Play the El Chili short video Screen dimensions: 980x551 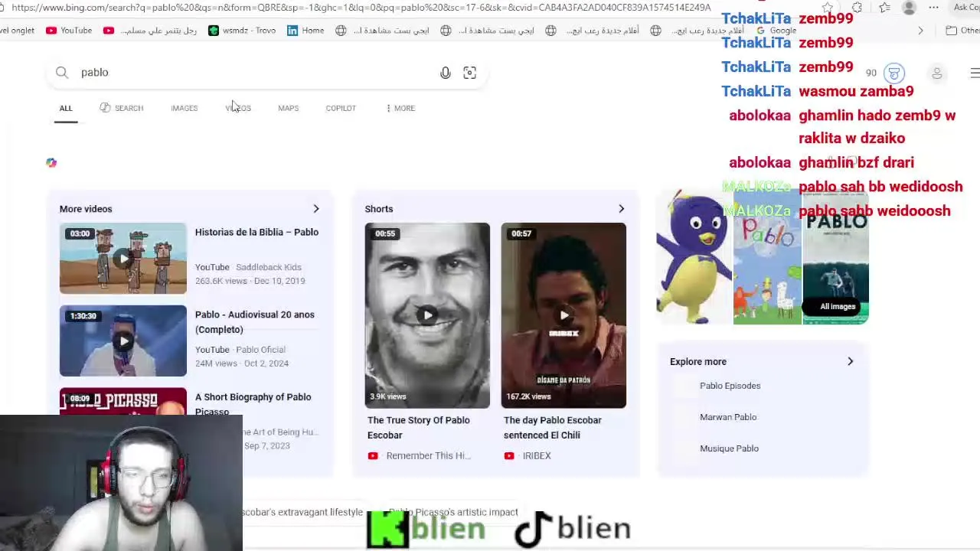tap(563, 315)
